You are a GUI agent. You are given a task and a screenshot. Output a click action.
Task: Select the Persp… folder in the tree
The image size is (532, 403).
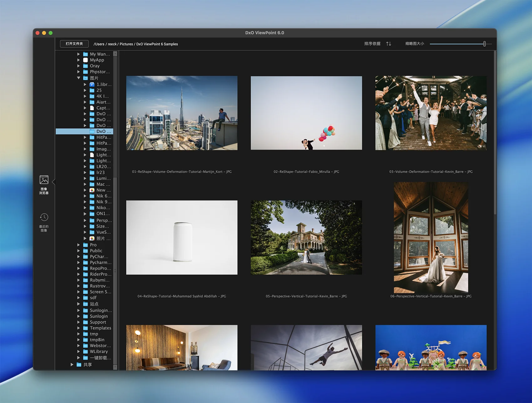click(x=104, y=220)
